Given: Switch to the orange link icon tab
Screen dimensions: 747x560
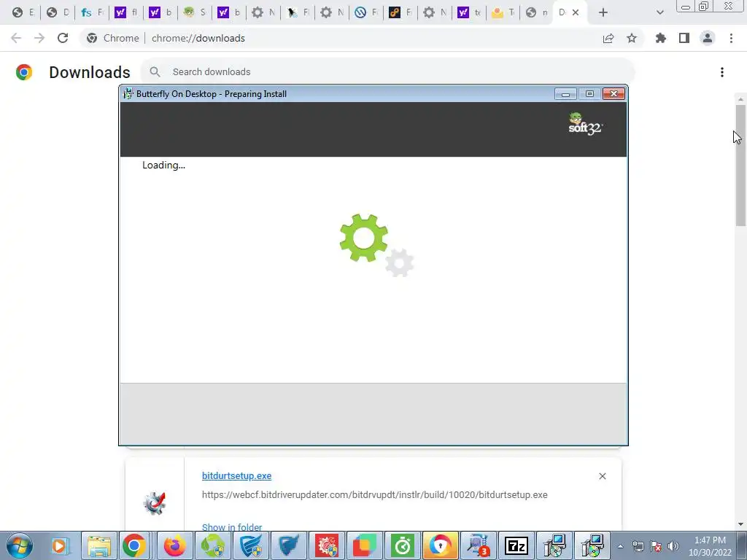Looking at the screenshot, I should [400, 13].
